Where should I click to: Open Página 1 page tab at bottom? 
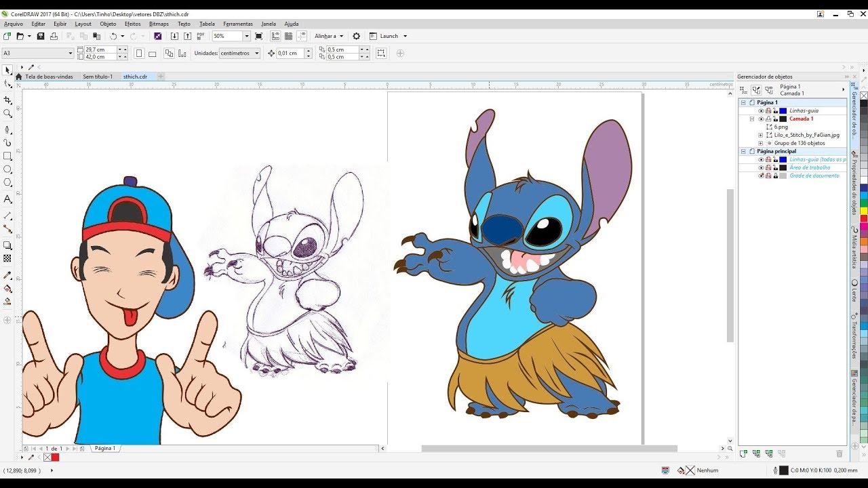click(x=104, y=448)
